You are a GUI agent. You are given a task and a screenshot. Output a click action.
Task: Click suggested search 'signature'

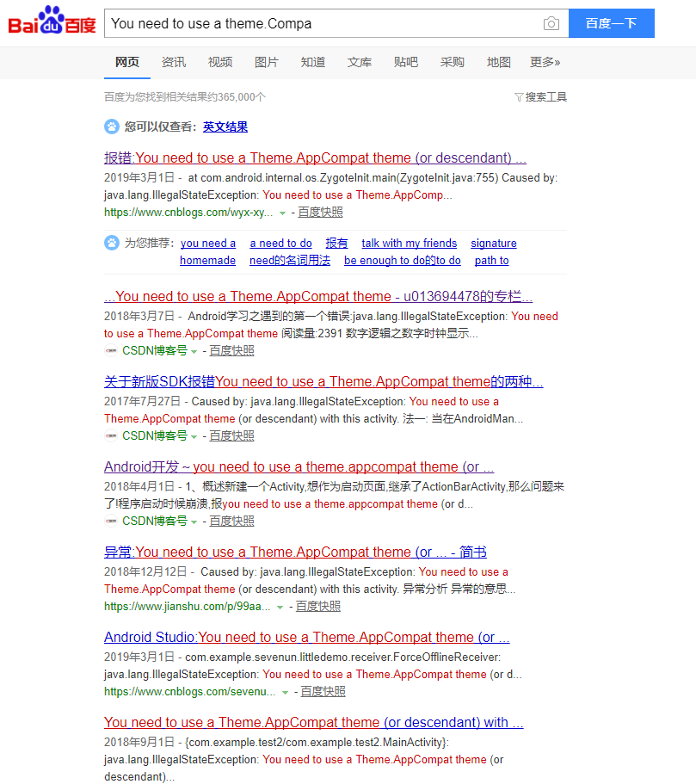pos(494,244)
